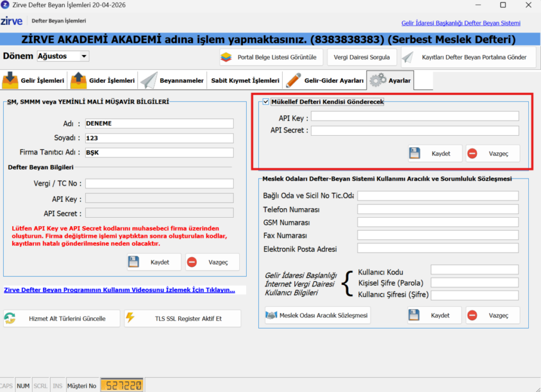Click the Vergi / TC No field
Viewport: 541px width, 392px height.
[x=160, y=183]
